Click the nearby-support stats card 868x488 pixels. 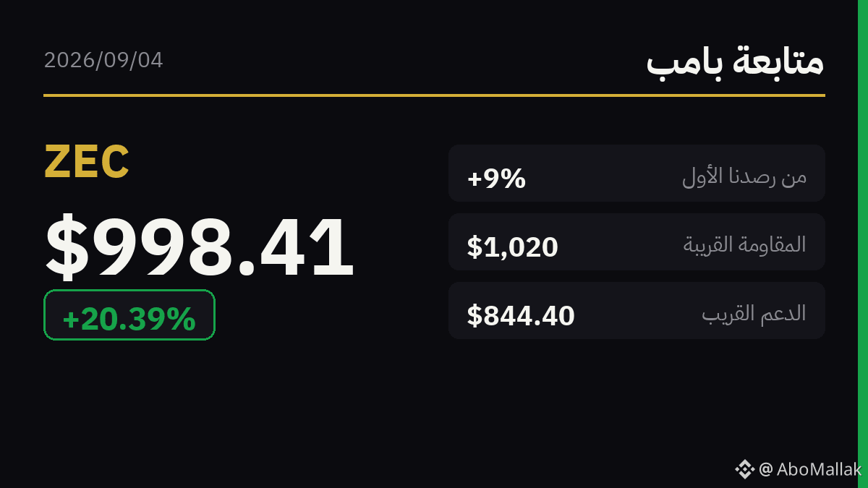pos(637,311)
